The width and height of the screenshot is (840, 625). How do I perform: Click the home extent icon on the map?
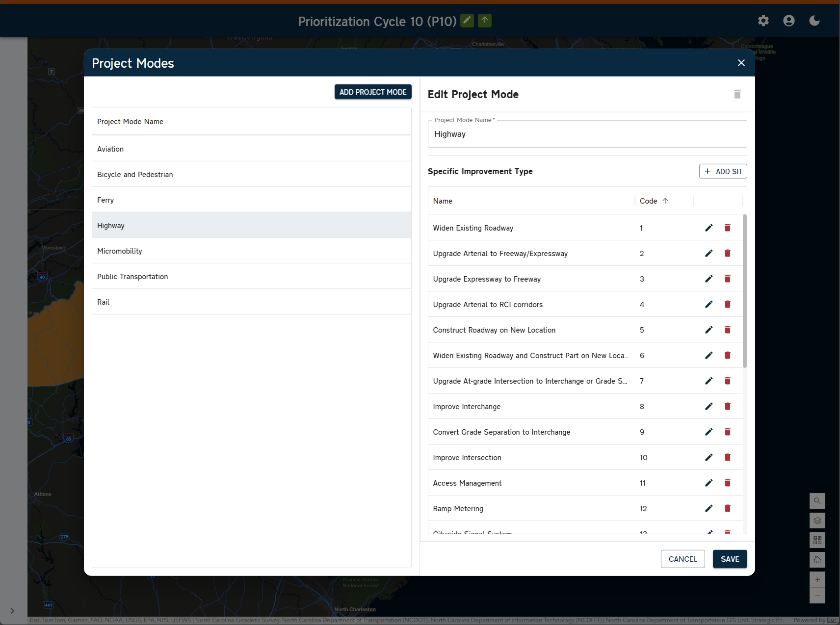pyautogui.click(x=816, y=559)
